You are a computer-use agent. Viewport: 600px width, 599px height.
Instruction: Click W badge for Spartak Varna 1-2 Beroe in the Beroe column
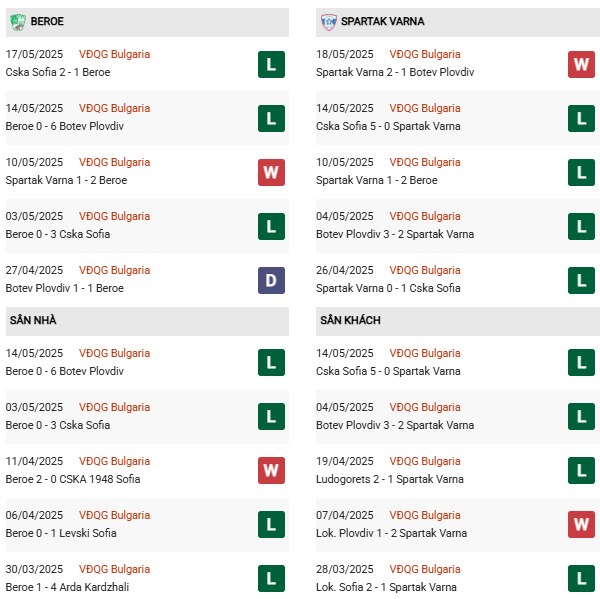(x=271, y=172)
